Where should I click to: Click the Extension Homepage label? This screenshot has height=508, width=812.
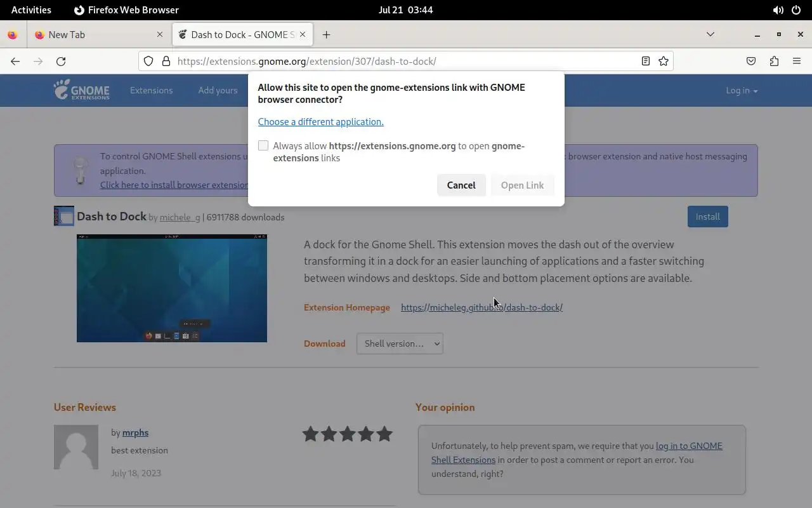point(347,307)
